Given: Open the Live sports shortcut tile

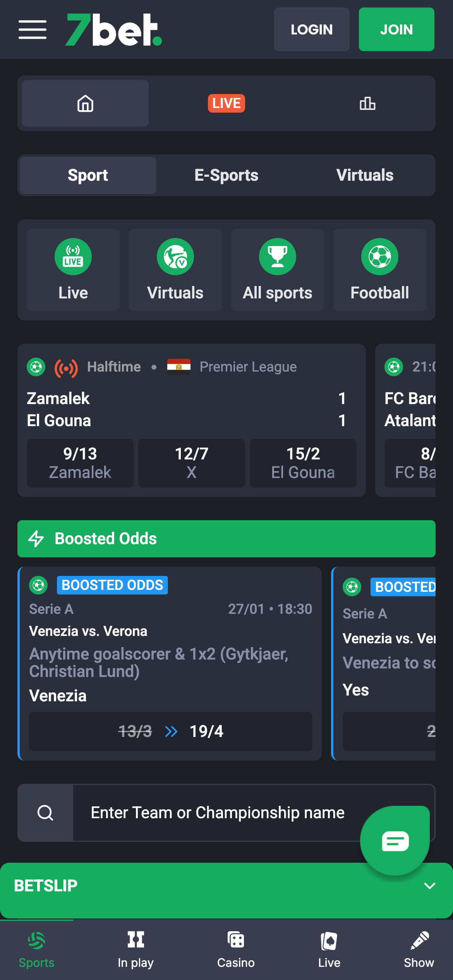Looking at the screenshot, I should coord(73,270).
